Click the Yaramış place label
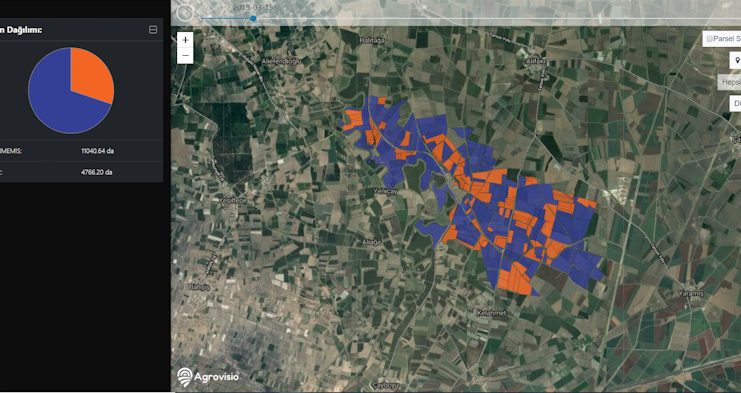 691,294
